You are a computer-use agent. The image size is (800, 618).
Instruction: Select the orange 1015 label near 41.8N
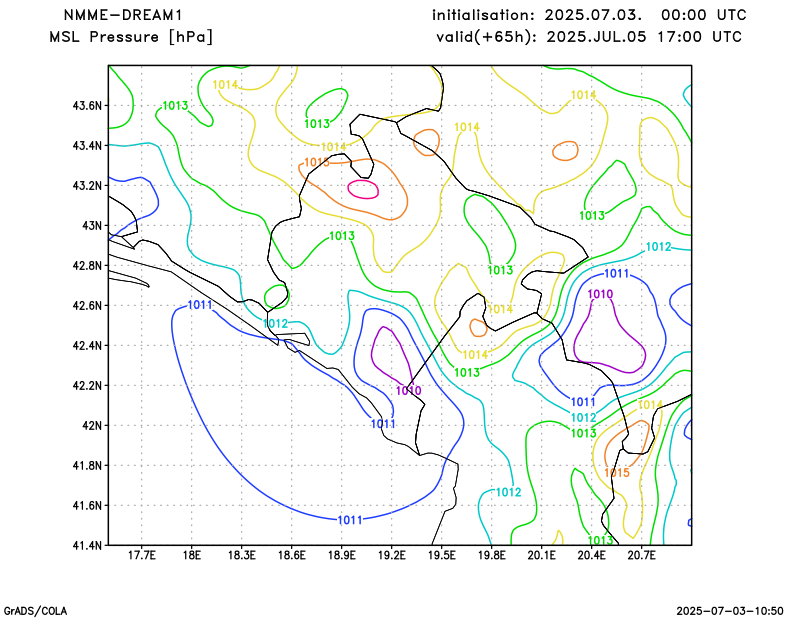(617, 473)
